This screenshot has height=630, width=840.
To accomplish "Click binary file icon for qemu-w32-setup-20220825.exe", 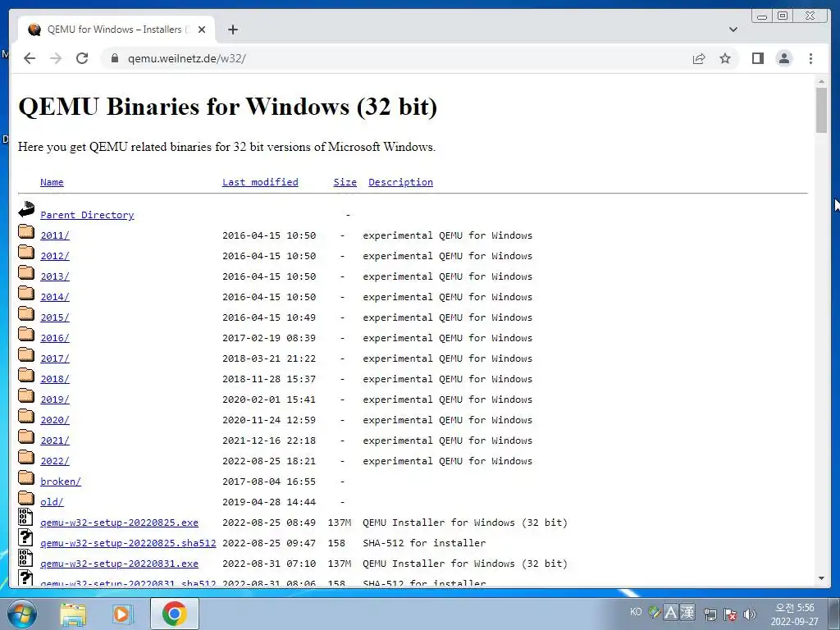I will point(25,517).
